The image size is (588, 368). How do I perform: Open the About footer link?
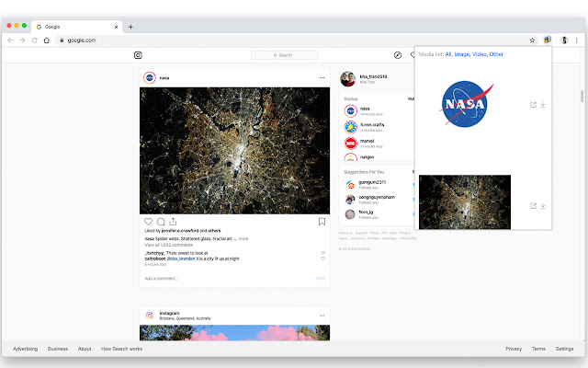85,349
